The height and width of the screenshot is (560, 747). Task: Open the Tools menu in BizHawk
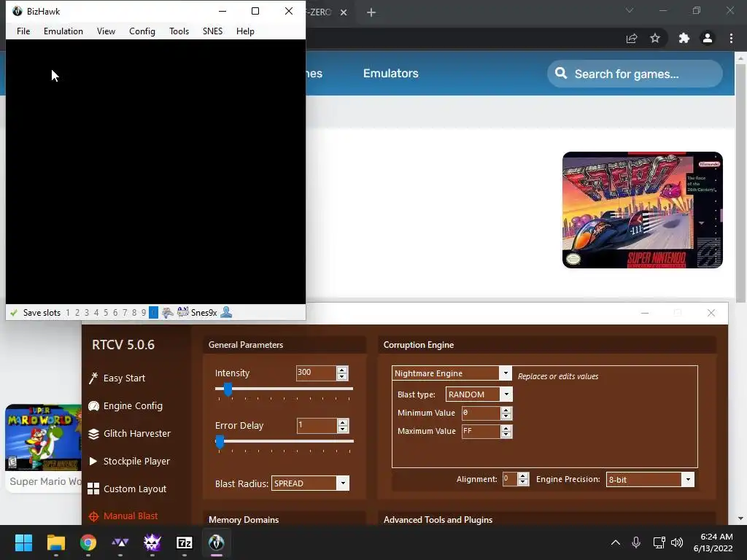pos(179,31)
